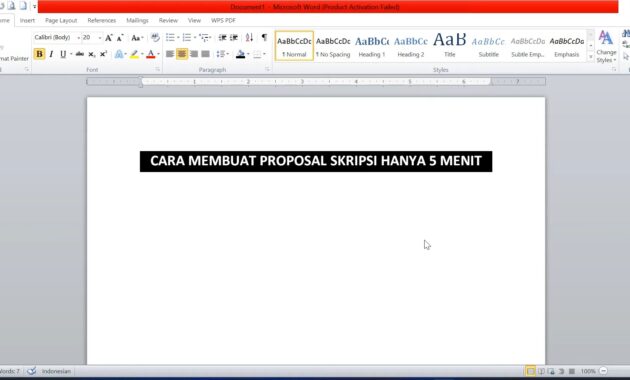Click the Borders icon
This screenshot has height=380, width=630.
click(x=257, y=54)
